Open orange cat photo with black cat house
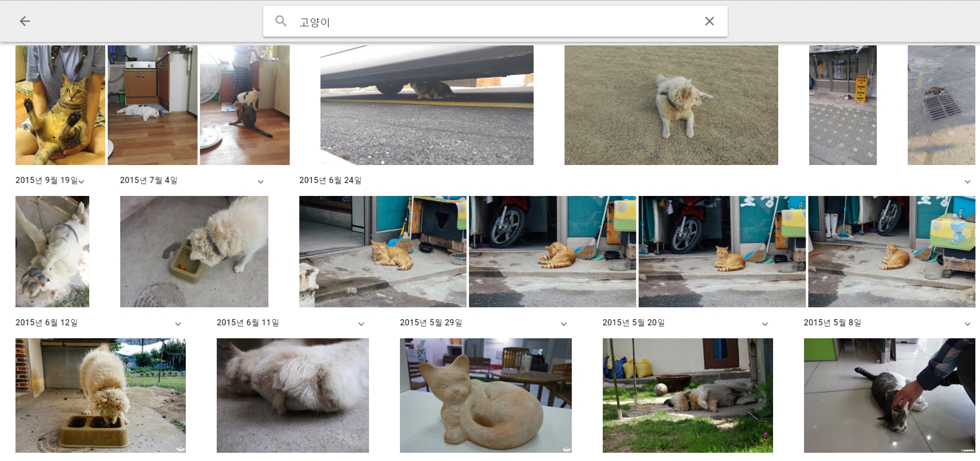This screenshot has height=461, width=980. click(x=383, y=252)
